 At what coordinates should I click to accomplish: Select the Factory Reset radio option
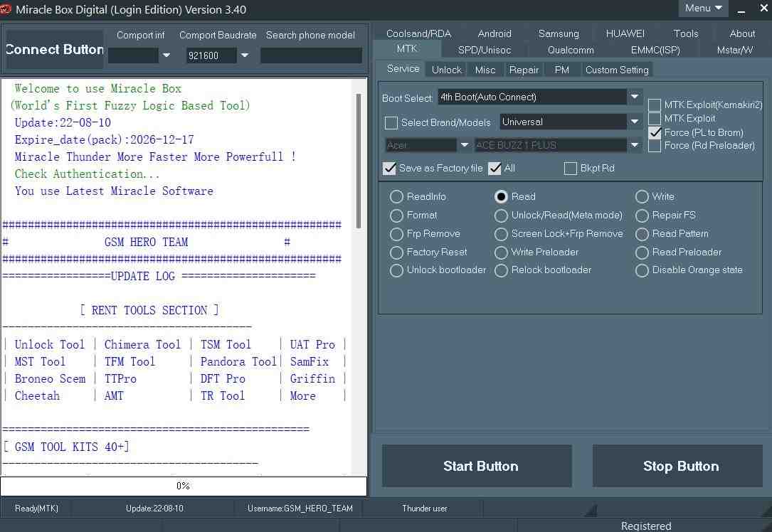point(396,252)
